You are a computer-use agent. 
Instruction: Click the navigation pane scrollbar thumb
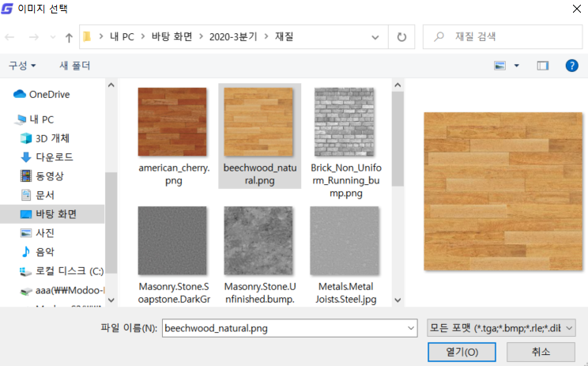(x=111, y=223)
